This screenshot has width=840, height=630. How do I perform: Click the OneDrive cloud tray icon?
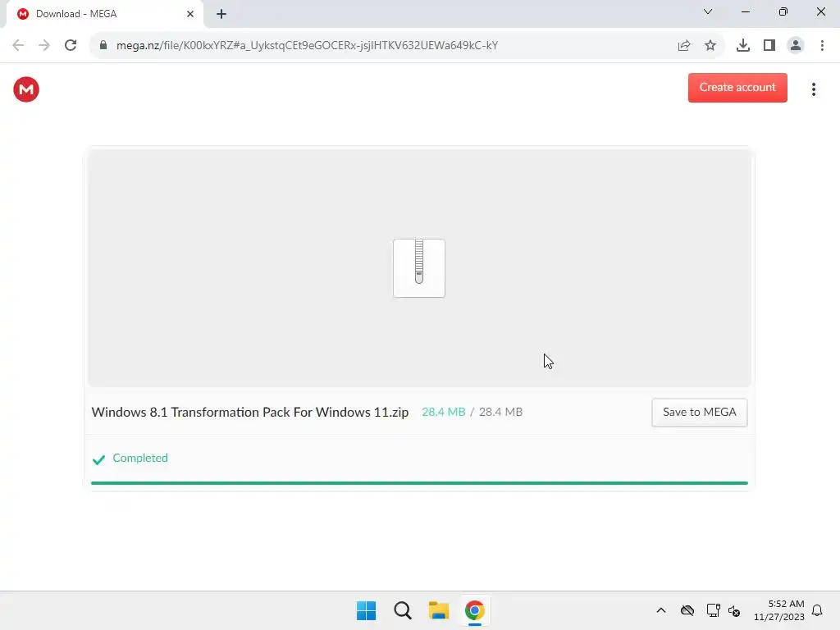tap(687, 610)
